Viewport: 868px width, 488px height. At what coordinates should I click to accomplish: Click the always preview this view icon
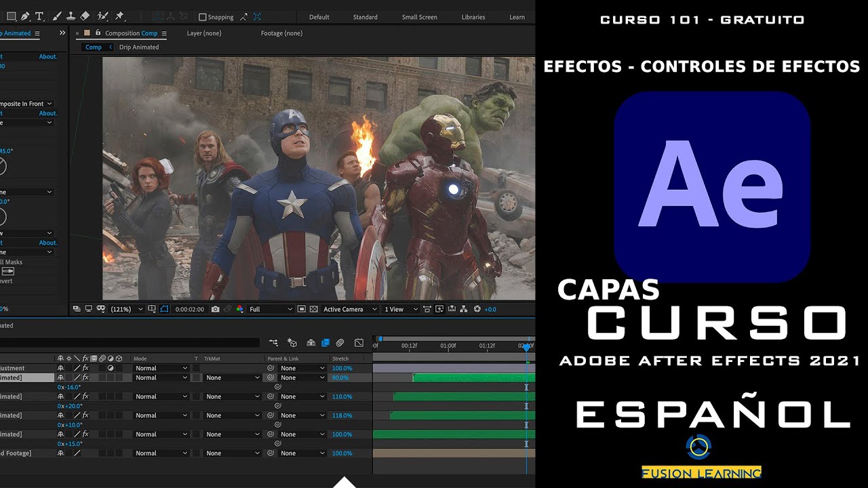coord(76,309)
